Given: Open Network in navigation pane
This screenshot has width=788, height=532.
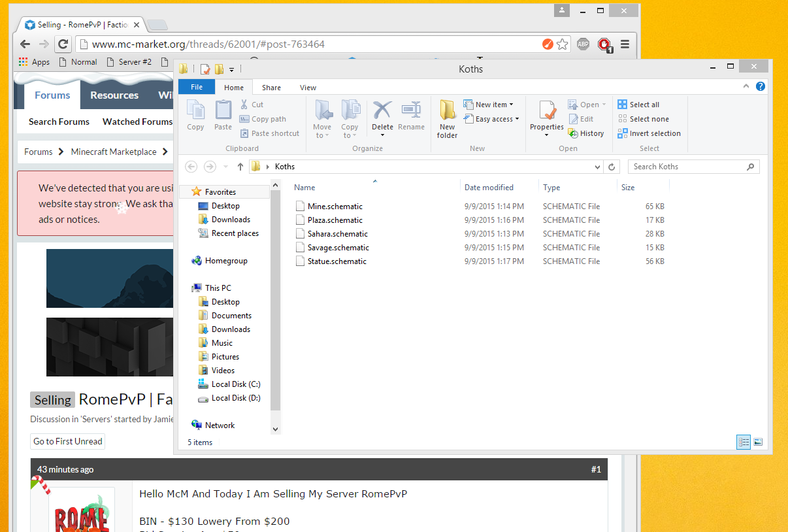Looking at the screenshot, I should pos(213,425).
